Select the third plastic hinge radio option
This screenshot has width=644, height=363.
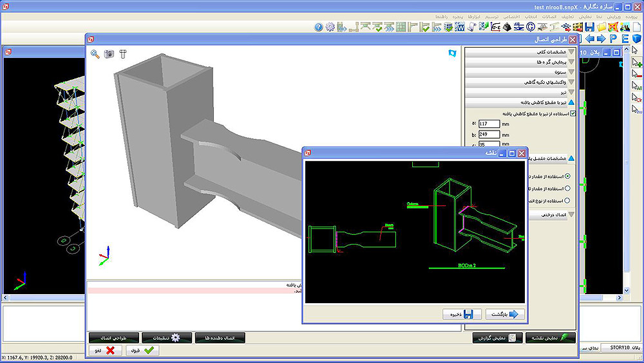click(567, 201)
